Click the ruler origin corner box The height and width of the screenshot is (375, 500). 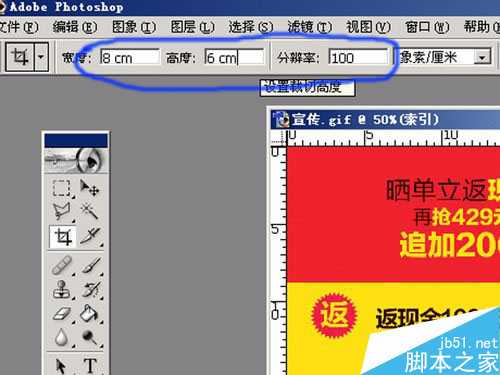coord(279,138)
